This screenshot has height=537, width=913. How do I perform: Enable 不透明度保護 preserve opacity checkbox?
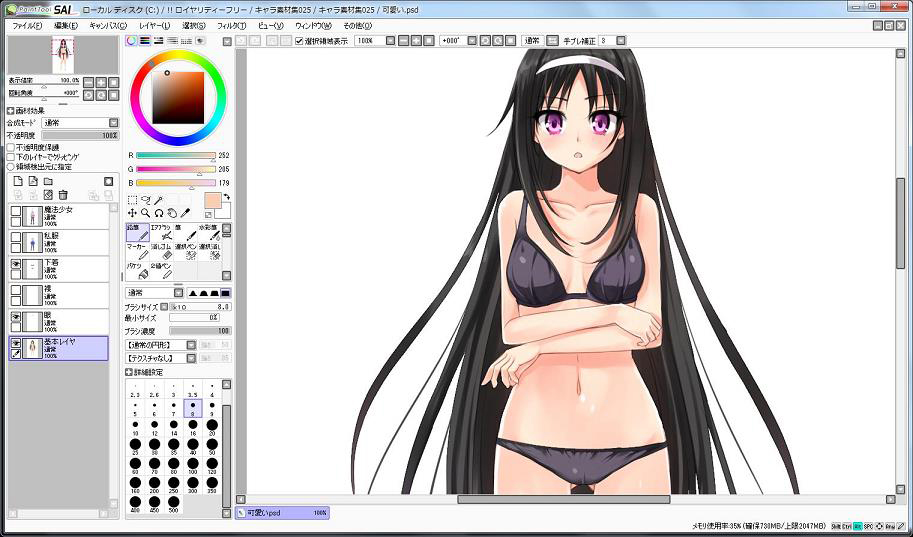point(11,147)
